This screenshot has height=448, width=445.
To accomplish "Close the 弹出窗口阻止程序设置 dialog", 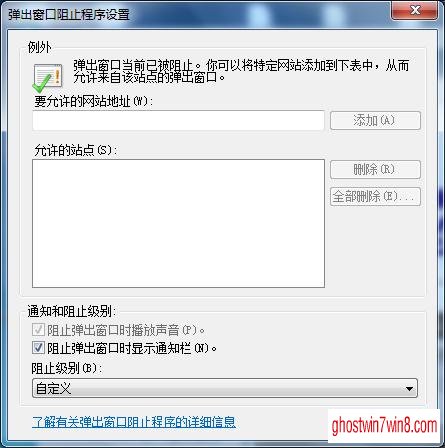I will pos(415,10).
